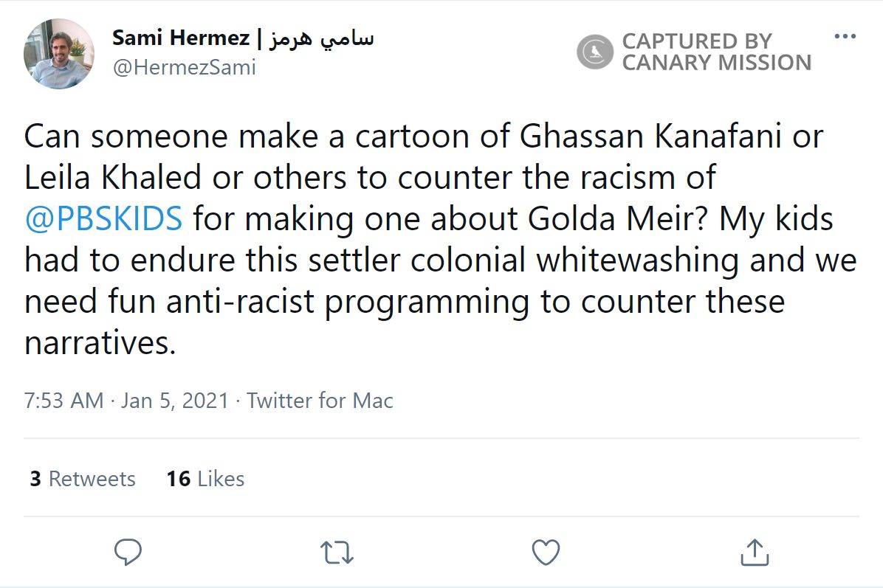Screen dimensions: 883x588
Task: Retweet this tweet using the arrows icon
Action: click(337, 552)
